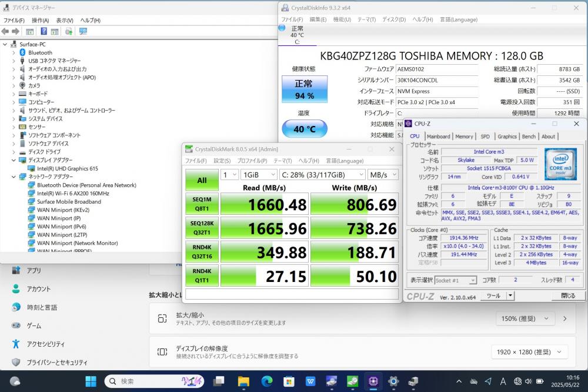The image size is (588, 392).
Task: Open the MB/s unit dropdown
Action: tap(383, 175)
